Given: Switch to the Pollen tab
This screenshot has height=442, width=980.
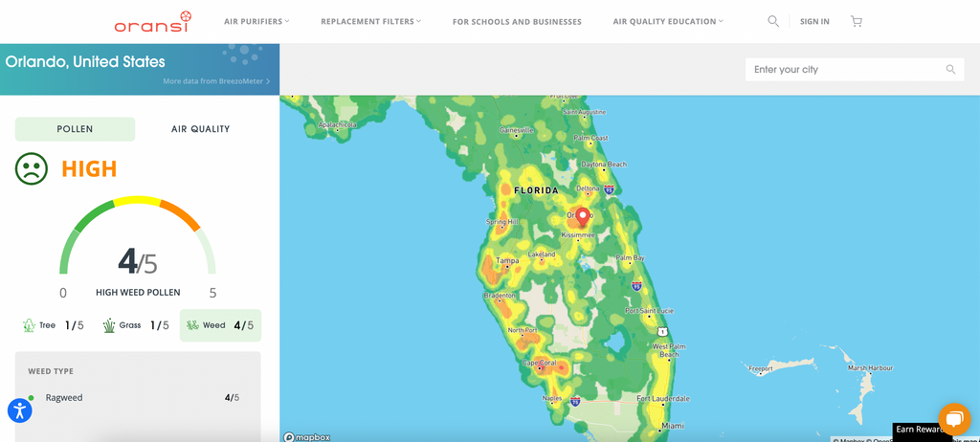Looking at the screenshot, I should click(x=75, y=129).
